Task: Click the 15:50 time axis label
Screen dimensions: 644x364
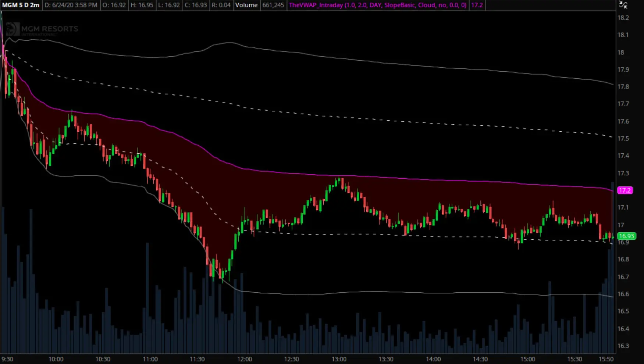Action: [x=606, y=359]
